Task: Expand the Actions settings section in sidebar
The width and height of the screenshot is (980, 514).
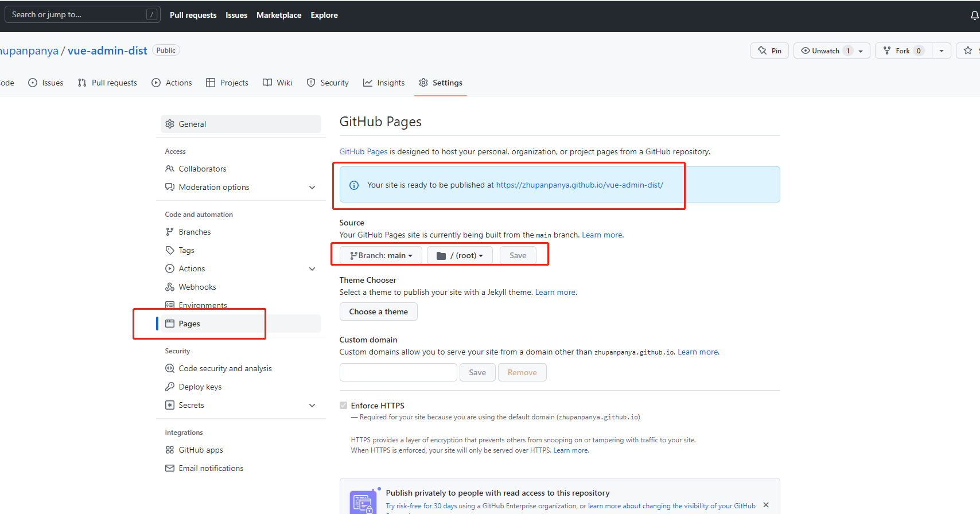Action: click(x=312, y=269)
